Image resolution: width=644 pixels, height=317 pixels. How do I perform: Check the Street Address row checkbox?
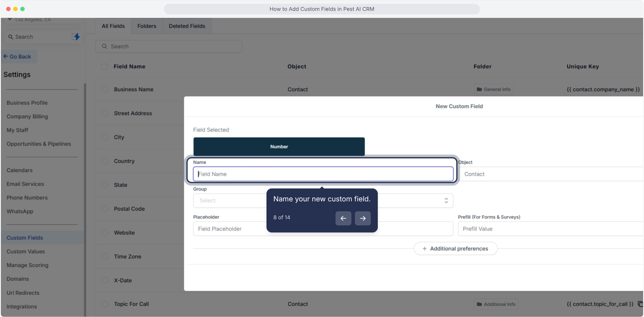click(x=105, y=113)
